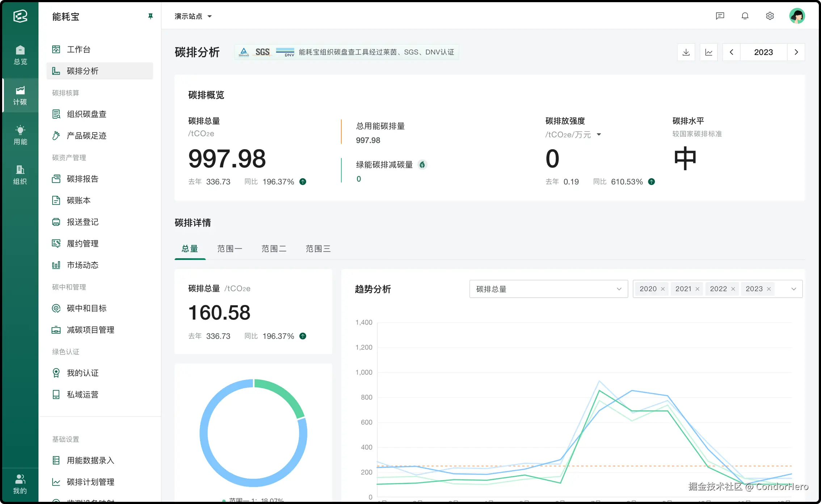
Task: Open the chart view icon
Action: [709, 52]
